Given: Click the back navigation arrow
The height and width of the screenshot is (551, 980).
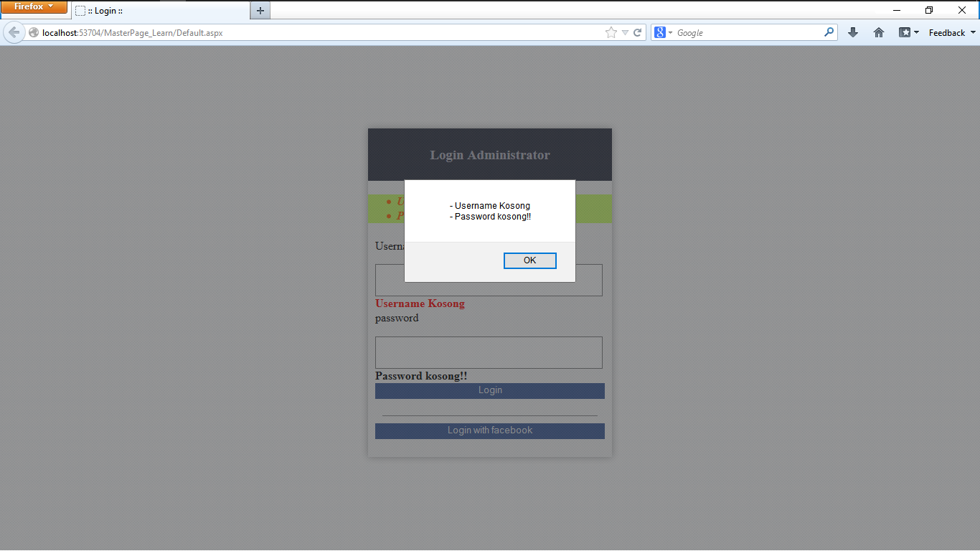Looking at the screenshot, I should tap(14, 32).
